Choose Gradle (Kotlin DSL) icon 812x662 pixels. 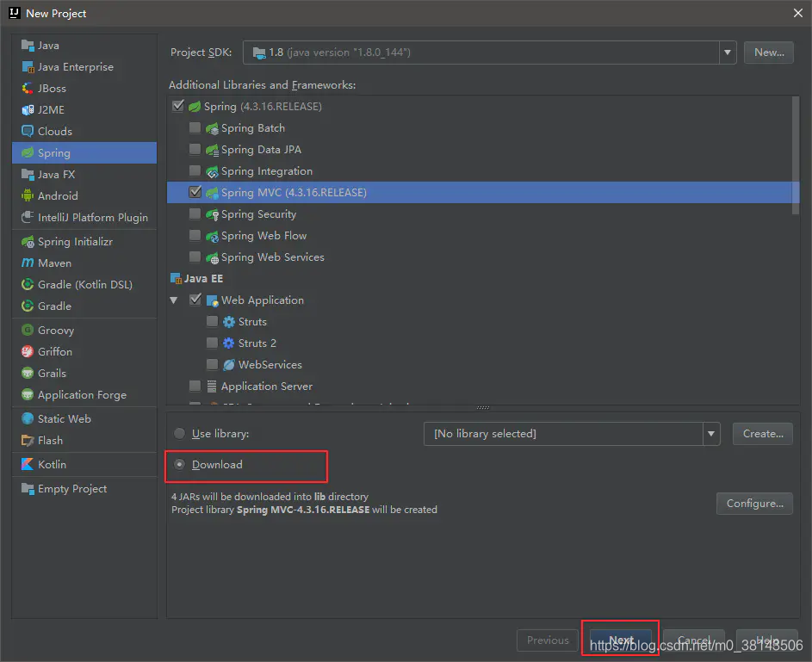(x=28, y=285)
